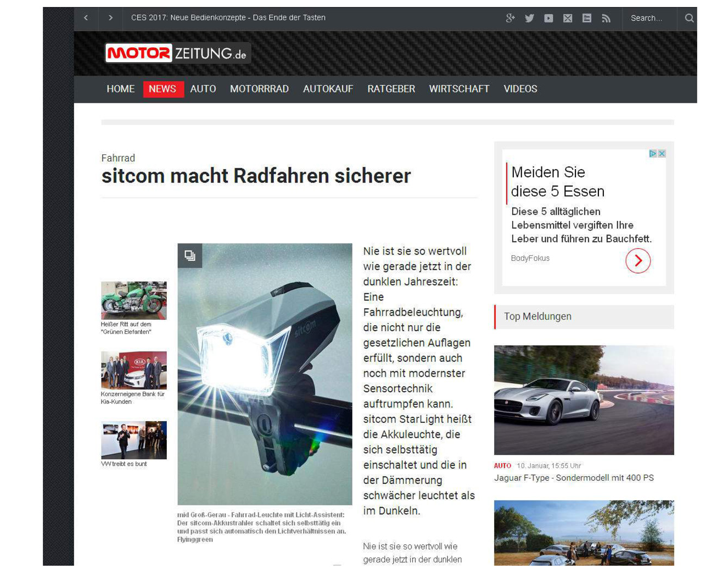
Task: Click the photo caption ending with Flyinggreen
Action: 262,527
